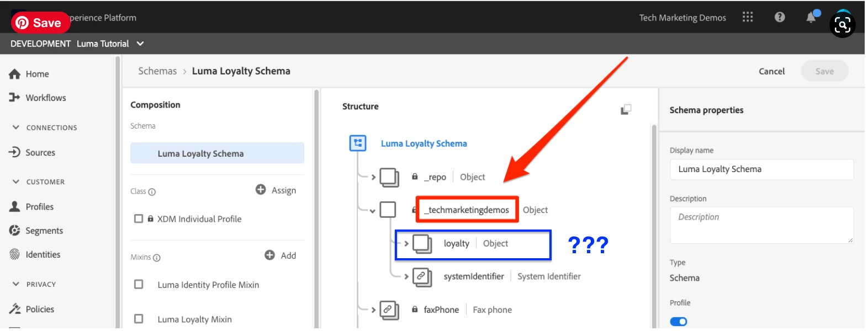Expand the systemIdentifier node
This screenshot has height=331, width=868.
tap(406, 276)
